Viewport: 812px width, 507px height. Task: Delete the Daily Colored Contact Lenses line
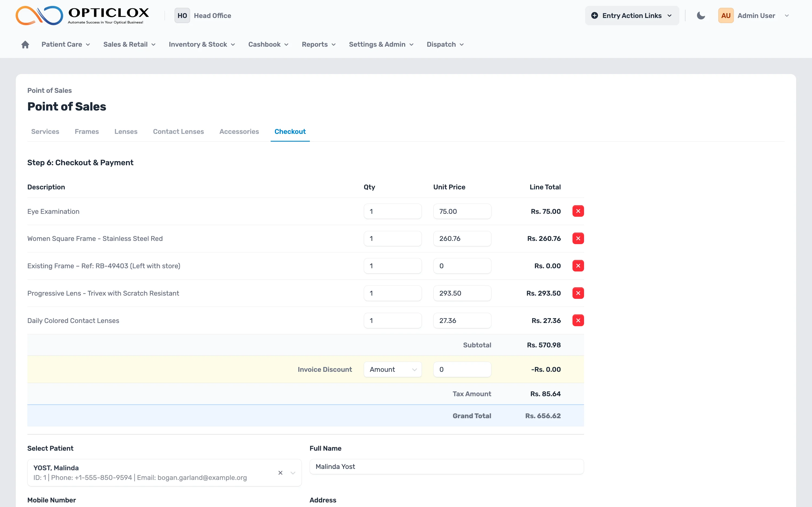point(578,320)
